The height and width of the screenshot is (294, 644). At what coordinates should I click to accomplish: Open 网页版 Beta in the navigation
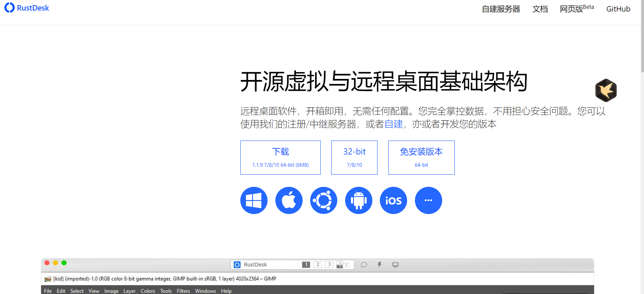coord(577,9)
